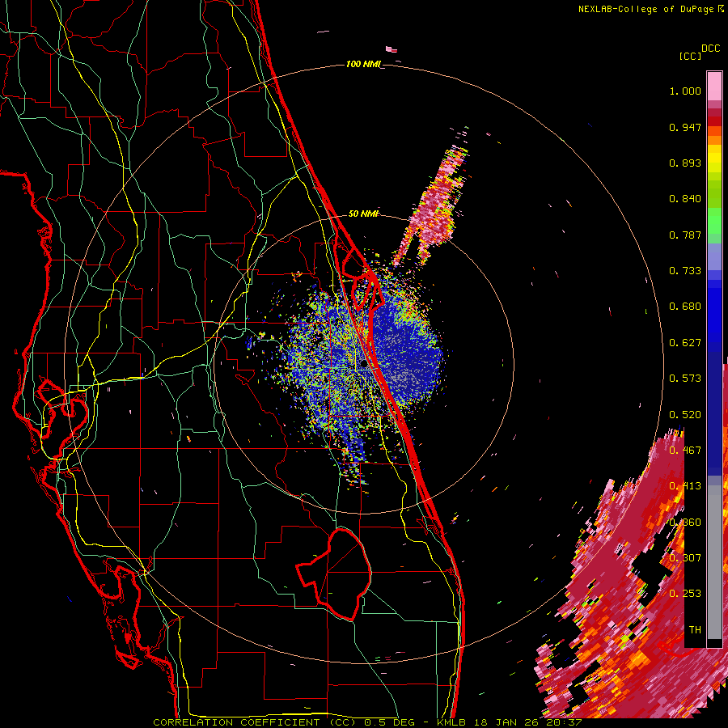The image size is (728, 728).
Task: Click the "50 NMI" range ring label
Action: (363, 214)
